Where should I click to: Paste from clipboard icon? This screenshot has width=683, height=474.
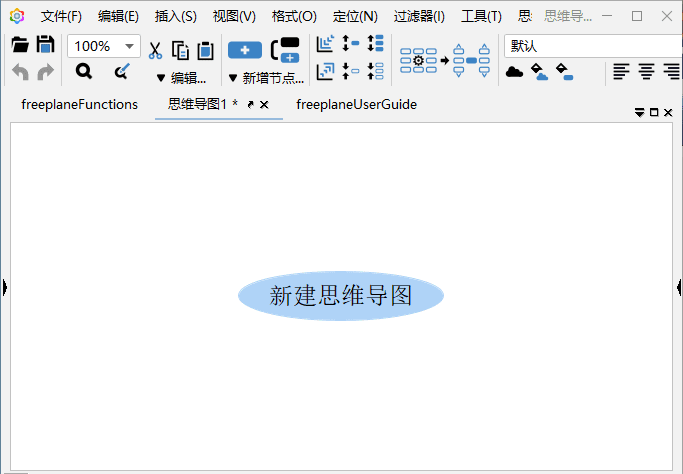[x=206, y=51]
